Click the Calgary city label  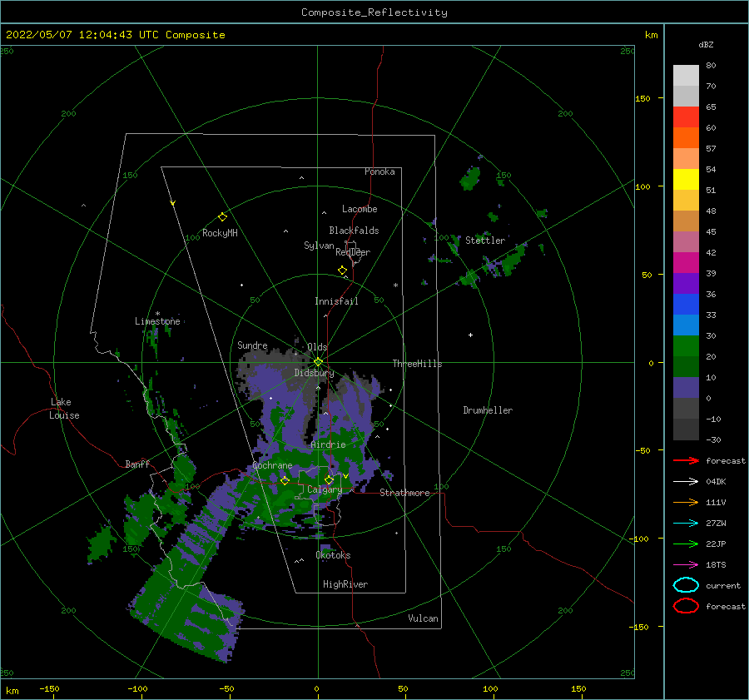pyautogui.click(x=325, y=489)
